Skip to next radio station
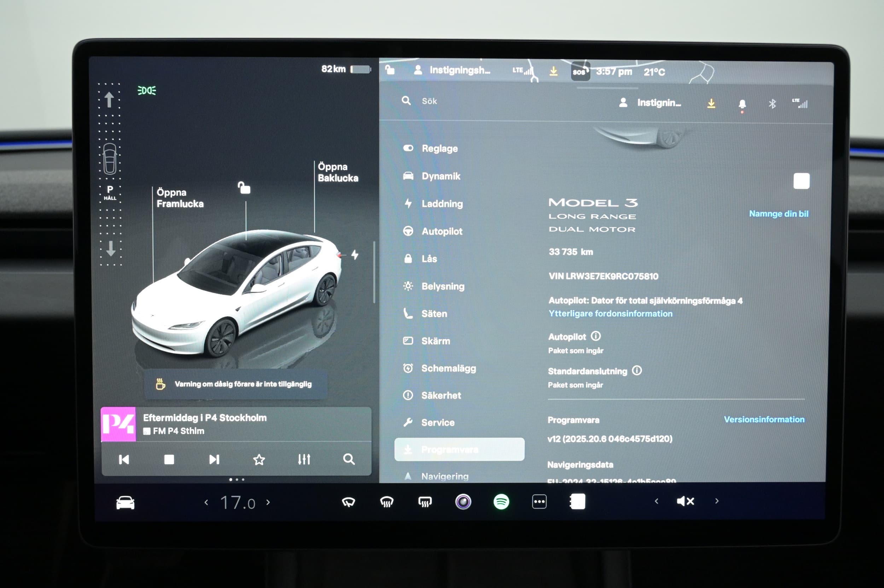This screenshot has width=884, height=588. (214, 459)
